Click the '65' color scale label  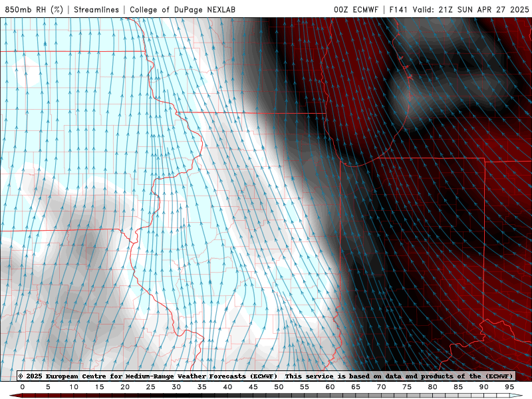(x=356, y=387)
